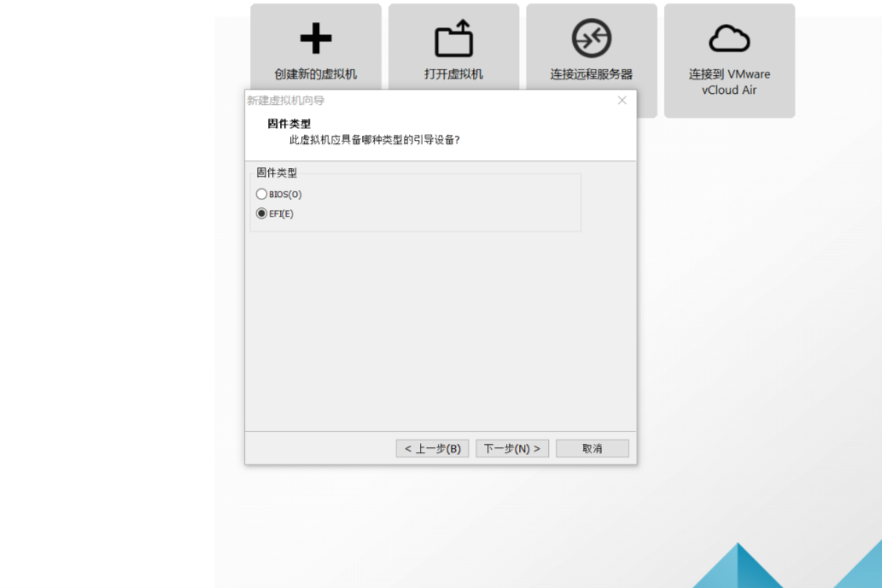Click the 连接到 VMware vCloud Air label
Image resolution: width=882 pixels, height=588 pixels.
coord(729,82)
